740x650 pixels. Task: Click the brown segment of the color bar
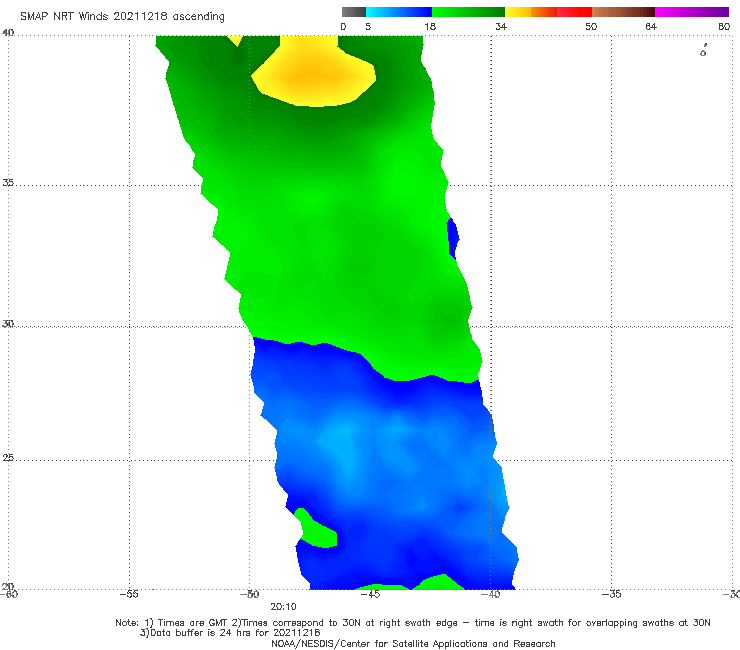(623, 12)
